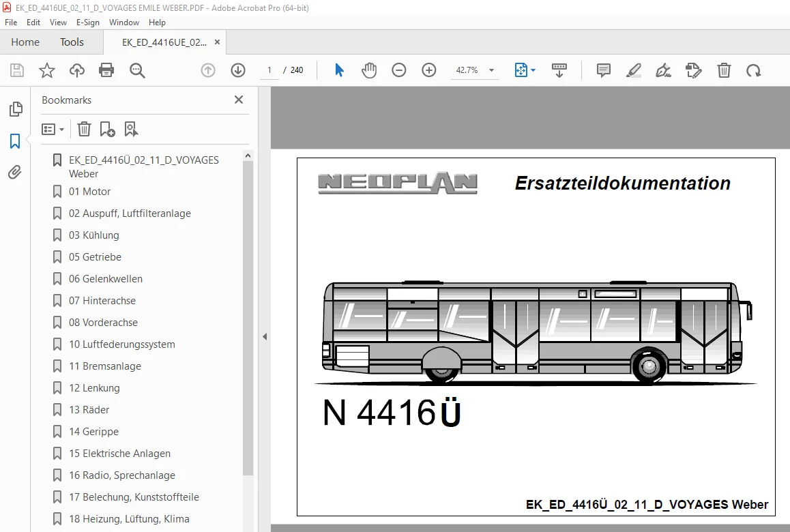This screenshot has height=532, width=790.
Task: Open the Sign document pen tool
Action: click(663, 70)
